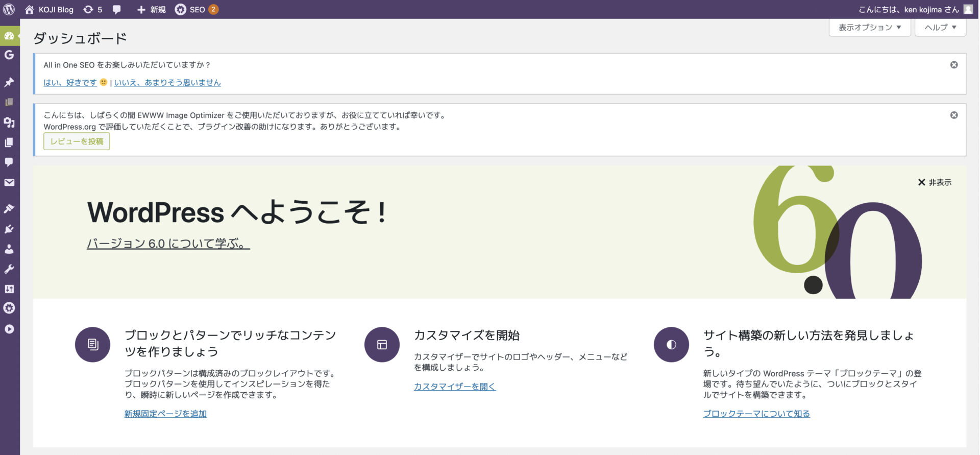Open Pages via the white stacked-pages icon
This screenshot has height=455, width=980.
pos(9,142)
